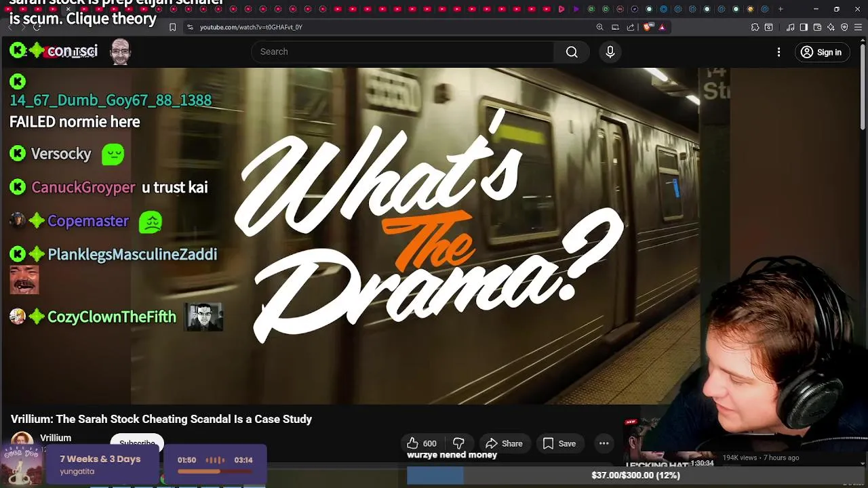
Task: Click the face emote after CozyClownTheFifth
Action: click(203, 317)
